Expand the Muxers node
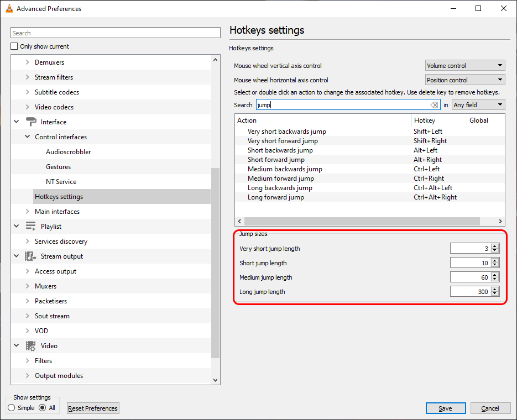Image resolution: width=517 pixels, height=420 pixels. (x=27, y=286)
